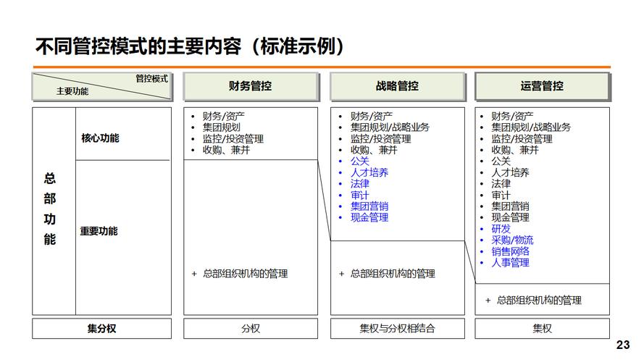Click the 运营管控 column header
Image resolution: width=644 pixels, height=362 pixels.
click(x=542, y=86)
